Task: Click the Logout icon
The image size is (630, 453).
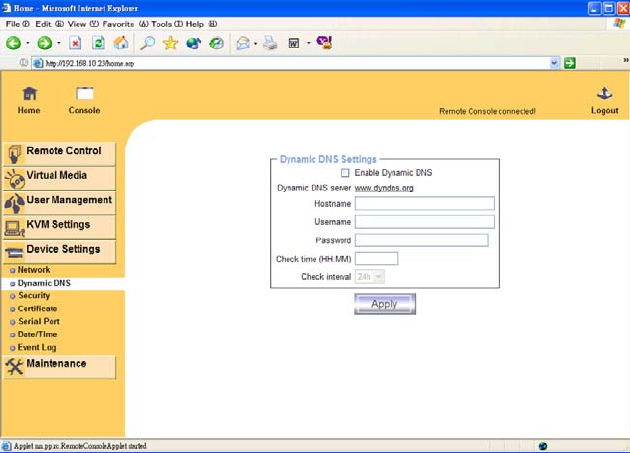Action: coord(604,94)
